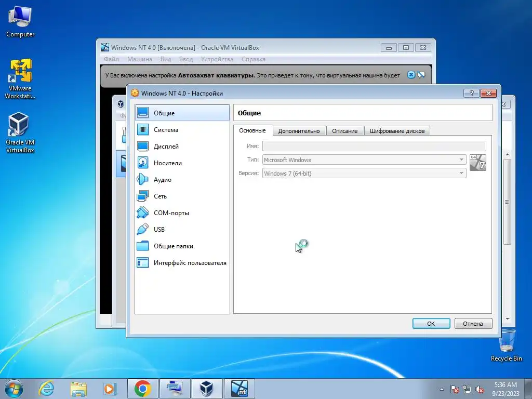The image size is (532, 399).
Task: Show hidden tray icons arrow
Action: [442, 389]
